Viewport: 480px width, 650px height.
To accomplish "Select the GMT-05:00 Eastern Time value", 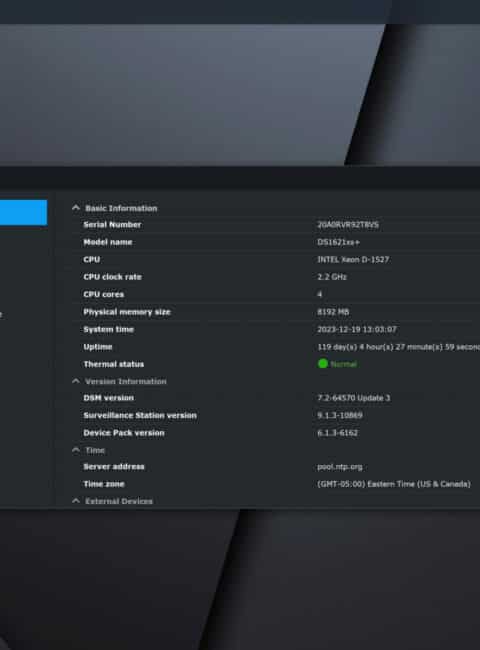I will 394,484.
